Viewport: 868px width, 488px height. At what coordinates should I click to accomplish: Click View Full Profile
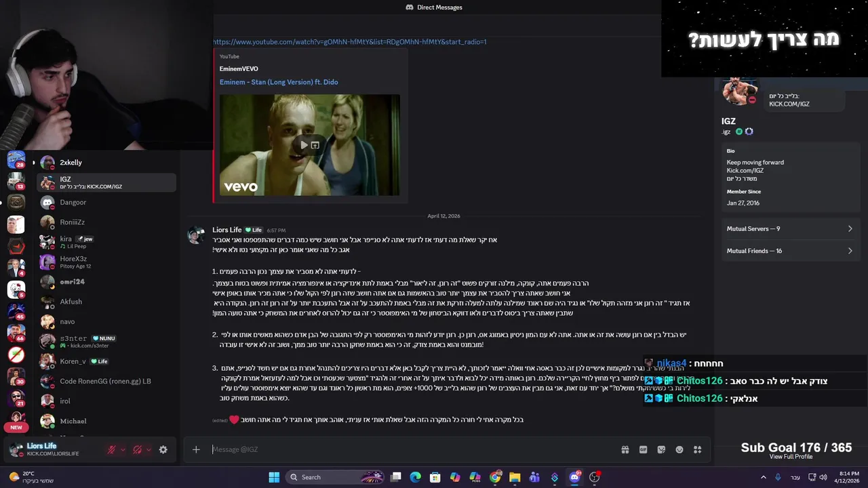(x=791, y=457)
